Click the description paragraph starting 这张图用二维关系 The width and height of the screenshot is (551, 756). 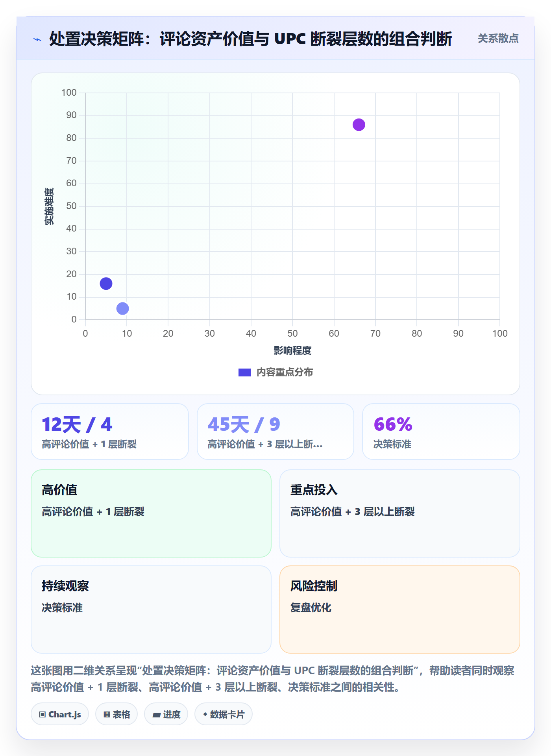(x=272, y=679)
